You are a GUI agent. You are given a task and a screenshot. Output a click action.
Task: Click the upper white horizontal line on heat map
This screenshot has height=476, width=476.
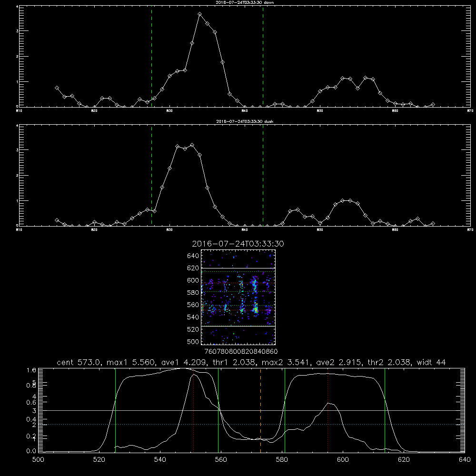(x=238, y=268)
